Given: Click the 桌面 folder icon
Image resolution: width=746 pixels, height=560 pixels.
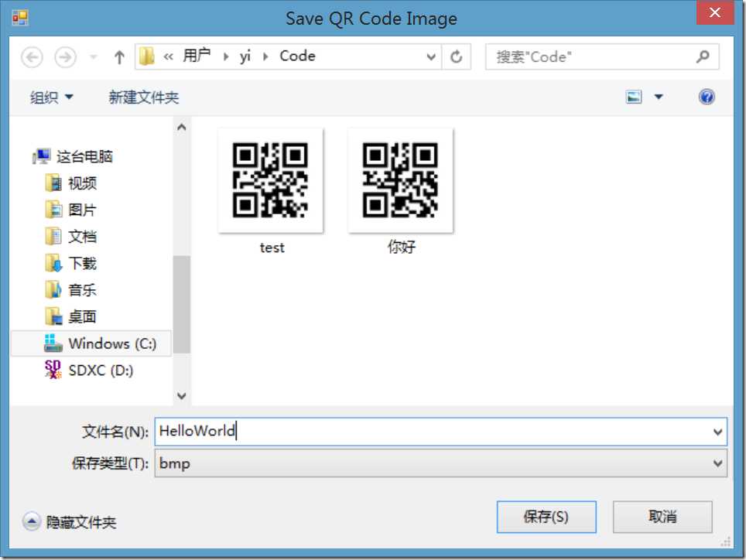Looking at the screenshot, I should [x=53, y=316].
